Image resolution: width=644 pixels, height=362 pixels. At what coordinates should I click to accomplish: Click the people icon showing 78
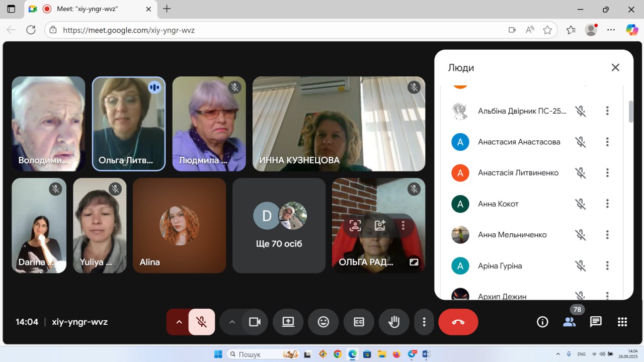[569, 322]
